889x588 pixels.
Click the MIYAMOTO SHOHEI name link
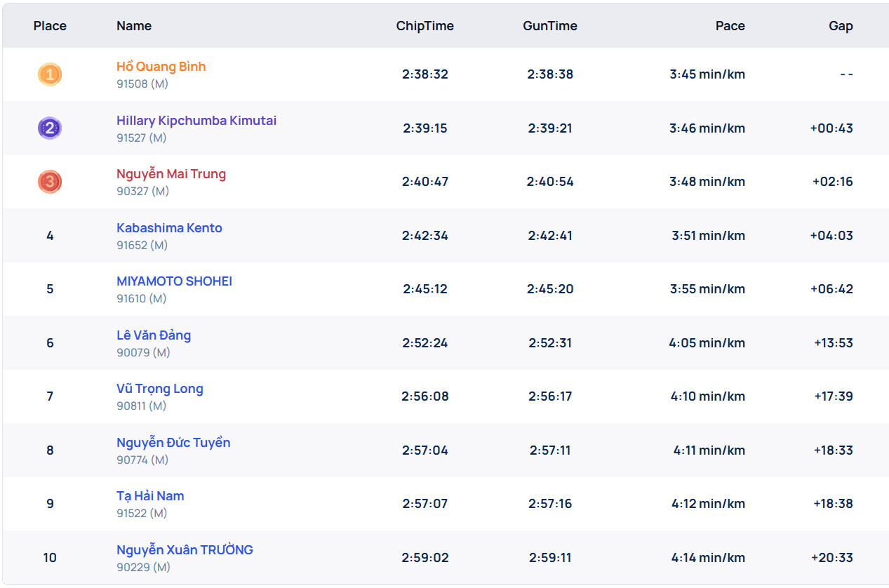(174, 281)
